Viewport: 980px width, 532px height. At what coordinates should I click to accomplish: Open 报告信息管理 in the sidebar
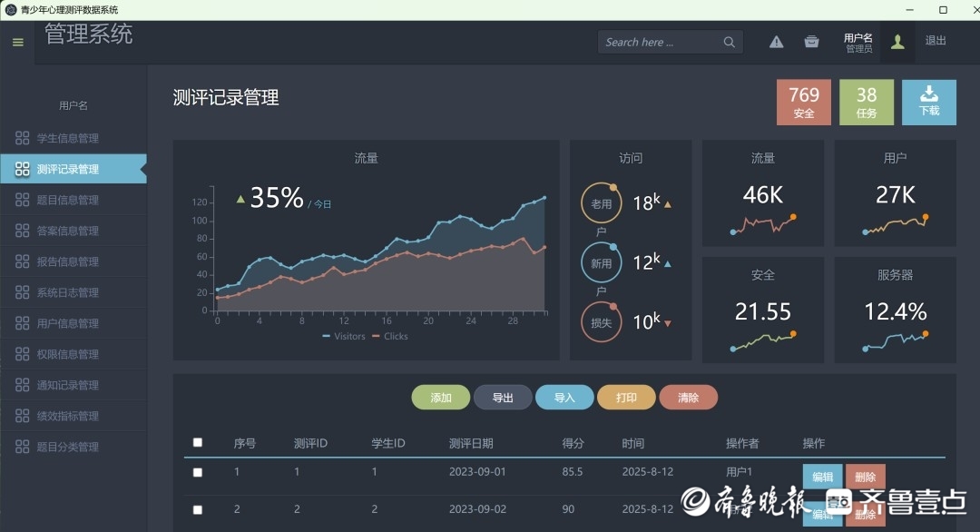coord(68,261)
